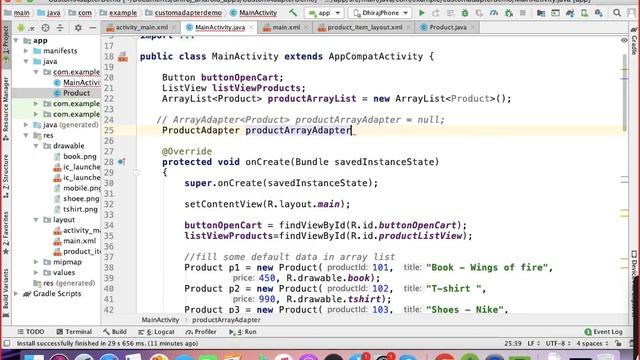Open the Project Structure icon
The image size is (640, 360).
(541, 13)
